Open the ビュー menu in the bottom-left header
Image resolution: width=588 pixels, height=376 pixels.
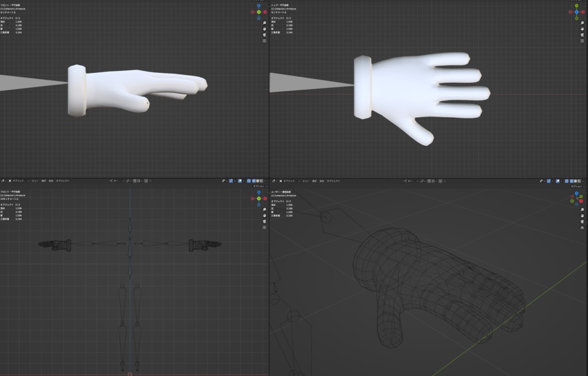pos(35,181)
